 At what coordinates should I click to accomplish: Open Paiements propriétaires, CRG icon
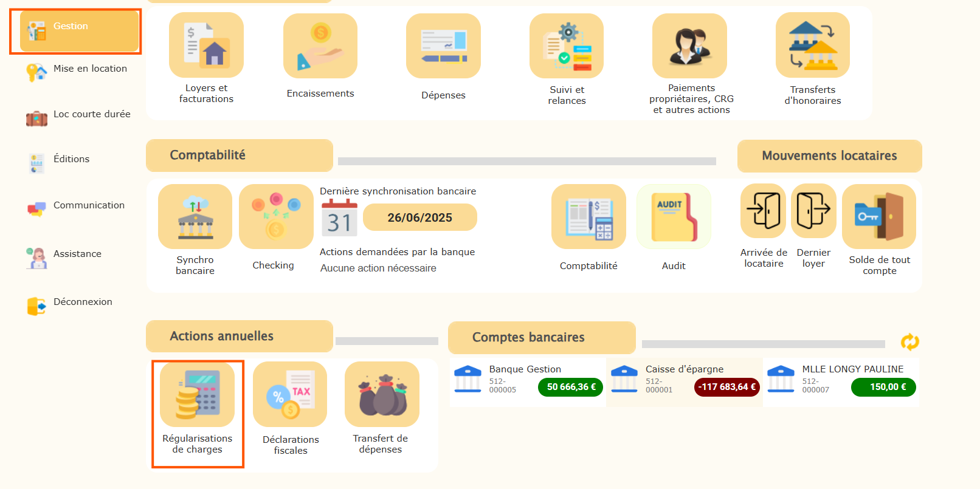(x=689, y=46)
